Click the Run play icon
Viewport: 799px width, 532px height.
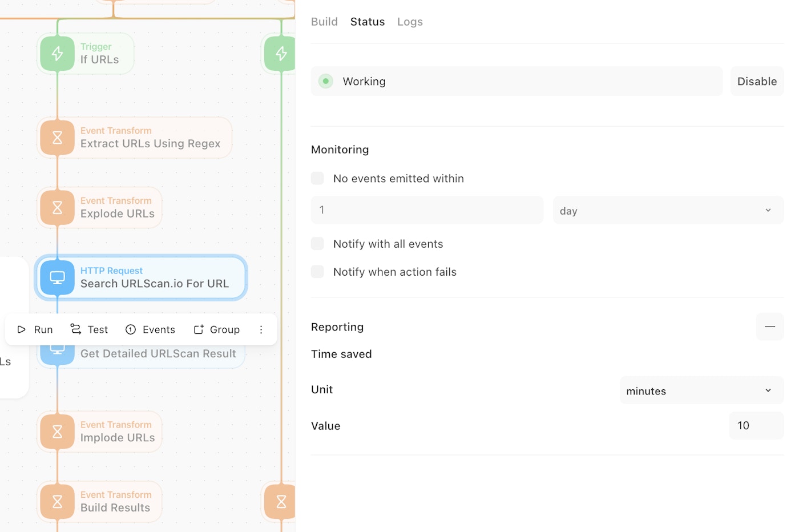(22, 329)
